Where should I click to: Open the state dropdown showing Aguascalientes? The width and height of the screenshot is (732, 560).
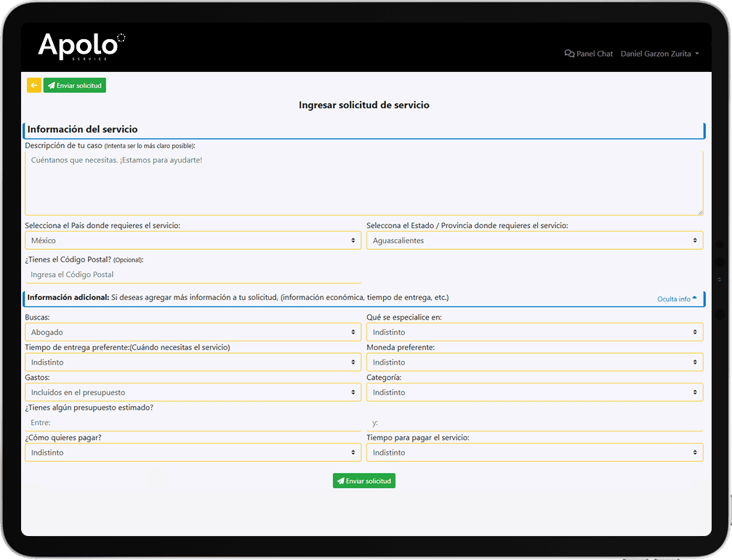pyautogui.click(x=534, y=240)
